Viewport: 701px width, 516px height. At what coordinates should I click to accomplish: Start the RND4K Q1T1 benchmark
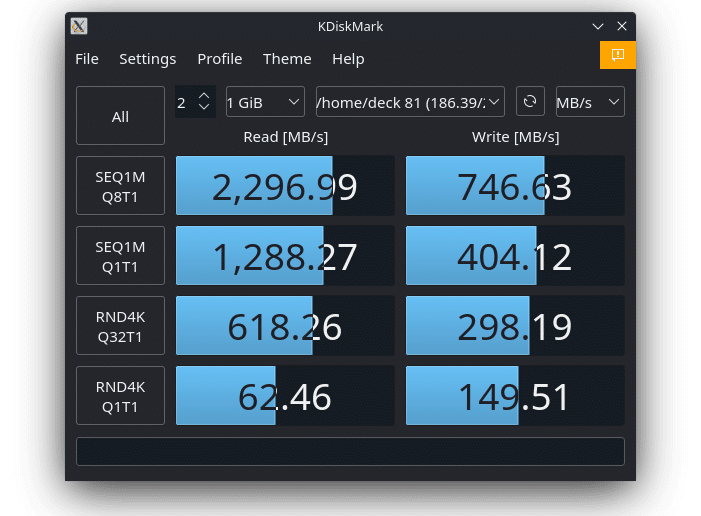tap(120, 396)
